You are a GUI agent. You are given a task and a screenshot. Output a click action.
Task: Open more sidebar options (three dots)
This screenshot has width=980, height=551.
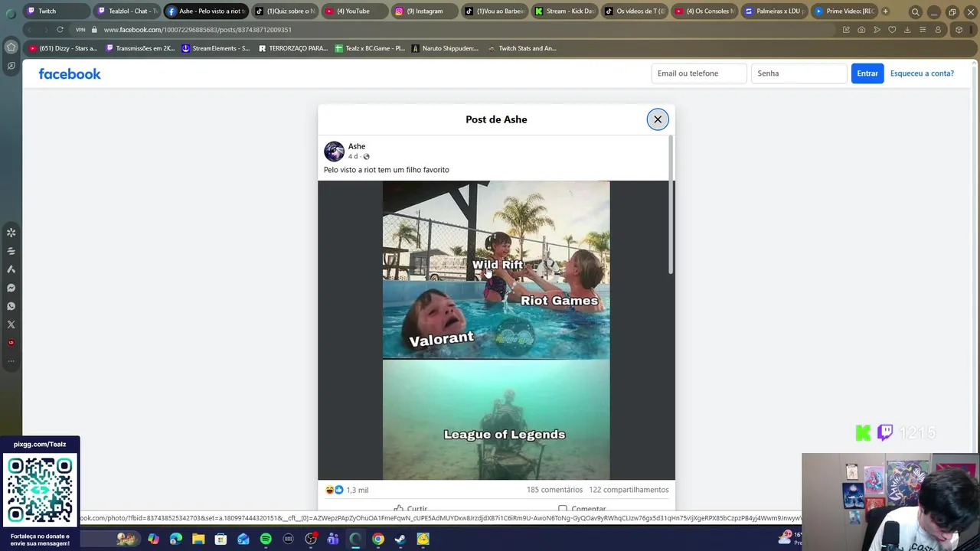click(x=11, y=360)
